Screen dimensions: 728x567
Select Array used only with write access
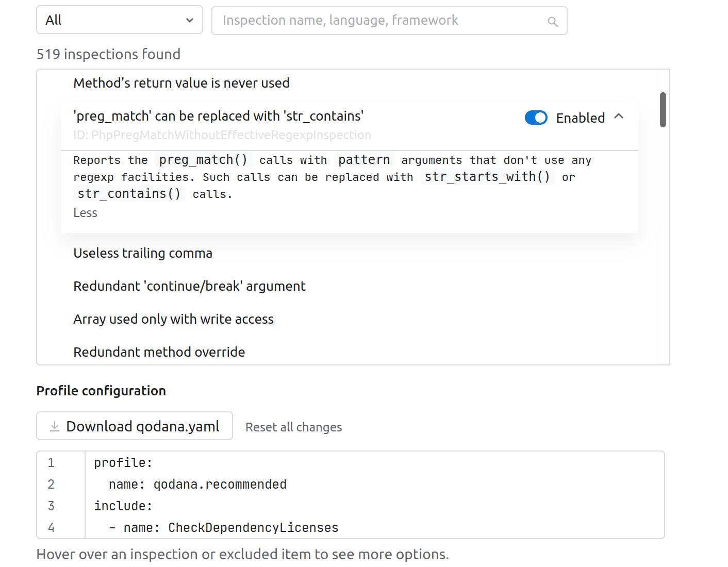tap(173, 319)
